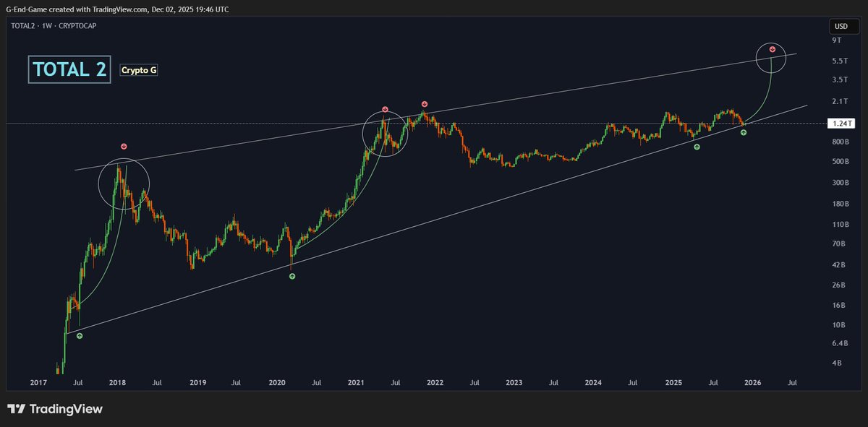Viewport: 868px width, 427px height.
Task: Select the Crypto G text label
Action: [x=139, y=70]
